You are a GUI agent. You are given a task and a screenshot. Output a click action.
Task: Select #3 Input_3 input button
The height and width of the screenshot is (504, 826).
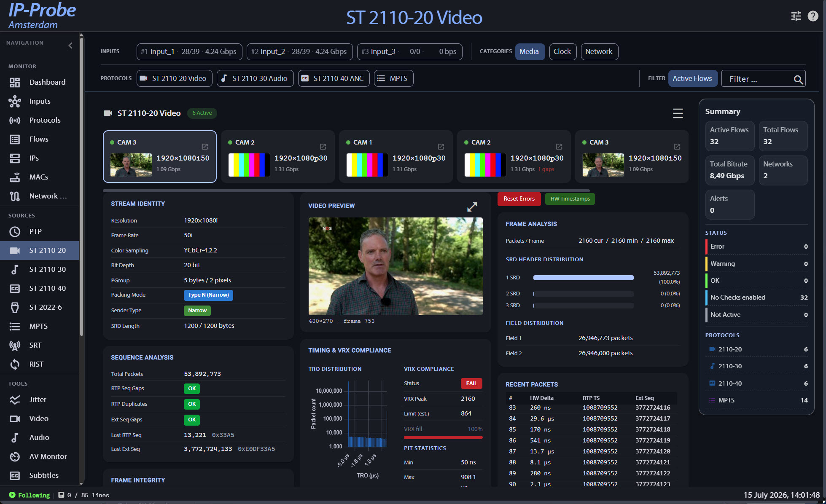(x=409, y=52)
